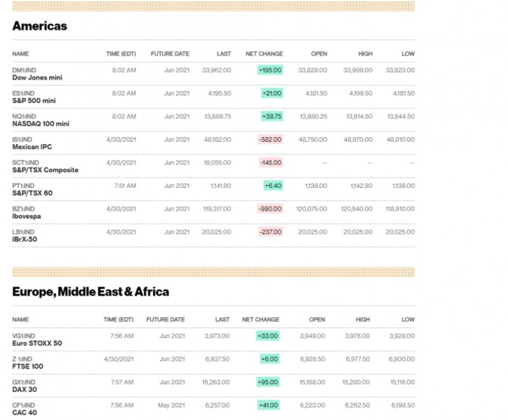Open the FTSE 100 futures link

click(x=27, y=366)
